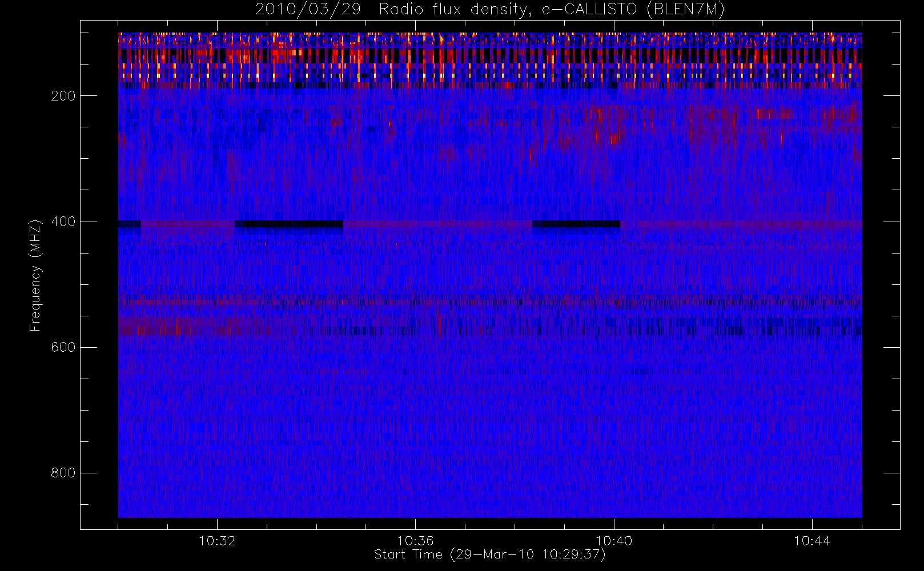Click the "Start Time (29-Mar-10 10:29:37)" label
Screen dimensions: 924x571
click(x=489, y=554)
